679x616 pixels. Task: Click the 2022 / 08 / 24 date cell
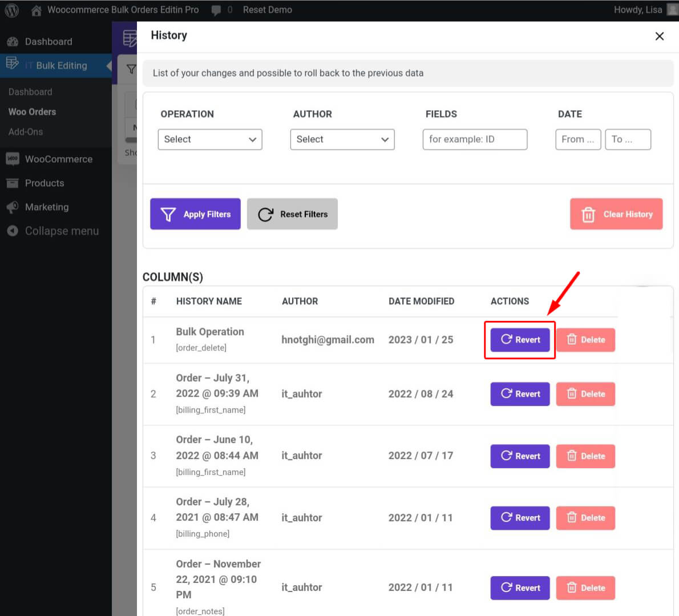tap(421, 394)
